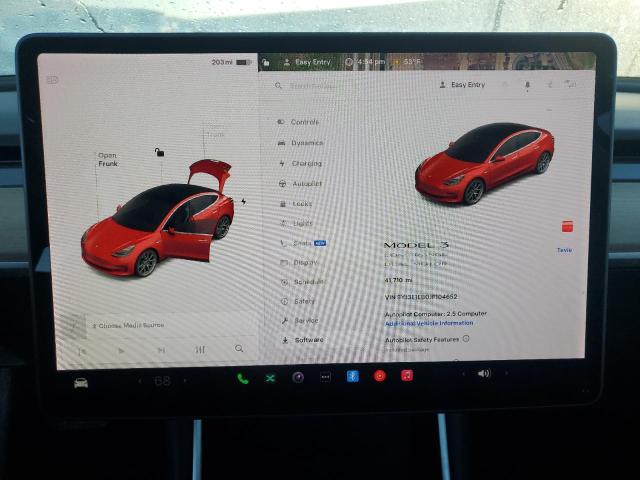Tap the notification bell icon

point(527,85)
